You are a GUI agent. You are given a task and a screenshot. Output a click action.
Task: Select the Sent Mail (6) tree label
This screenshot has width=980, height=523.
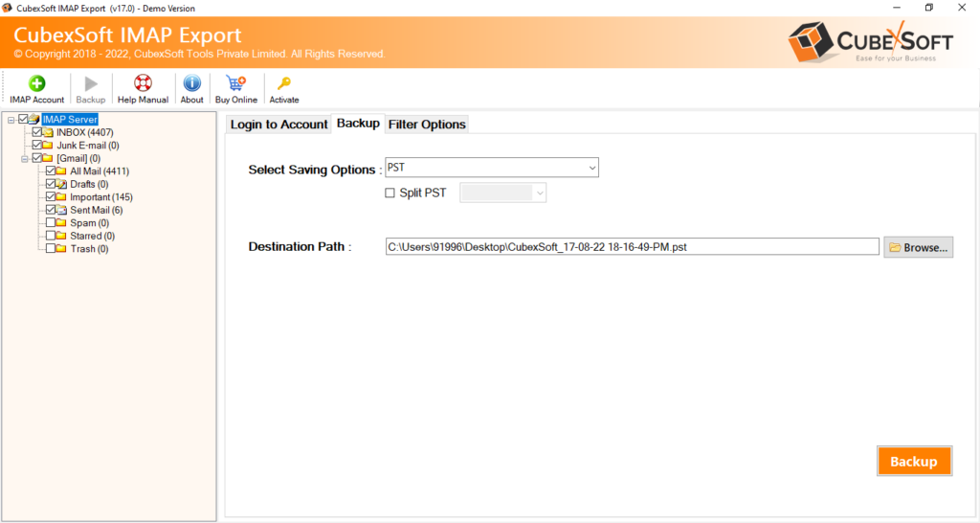97,210
